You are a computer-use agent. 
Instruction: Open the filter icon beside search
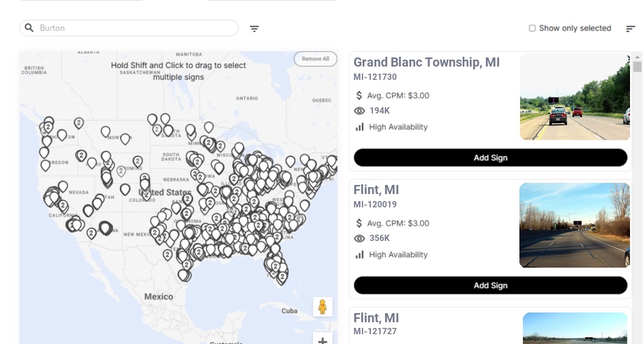pos(255,29)
